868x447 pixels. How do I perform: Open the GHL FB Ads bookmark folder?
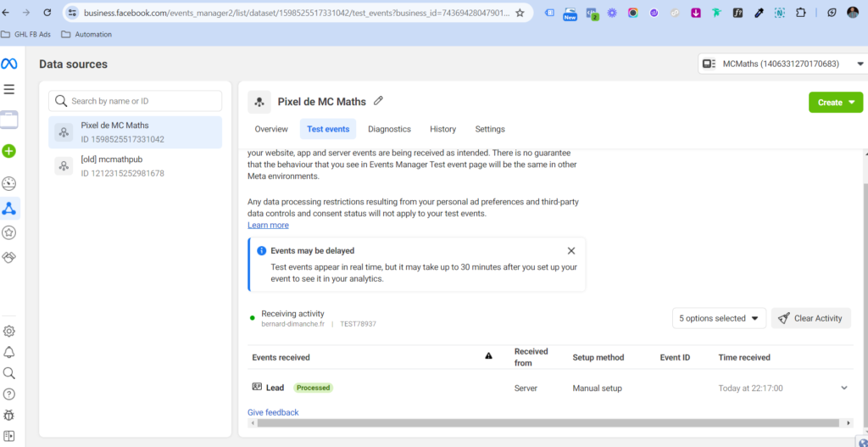[x=26, y=34]
